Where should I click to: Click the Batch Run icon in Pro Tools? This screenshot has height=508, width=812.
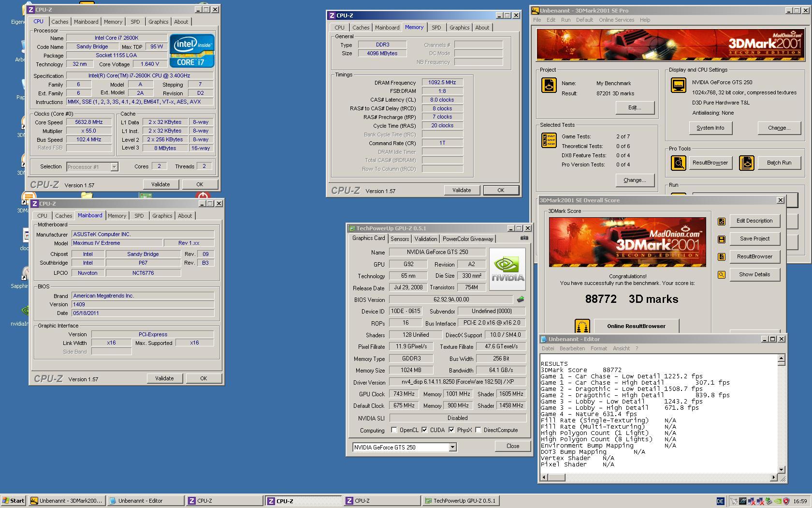click(x=747, y=163)
